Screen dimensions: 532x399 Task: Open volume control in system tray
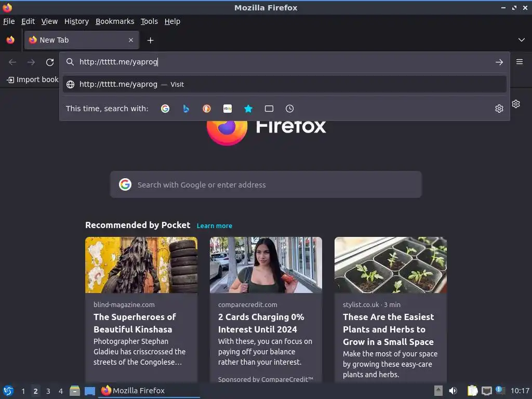coord(453,391)
